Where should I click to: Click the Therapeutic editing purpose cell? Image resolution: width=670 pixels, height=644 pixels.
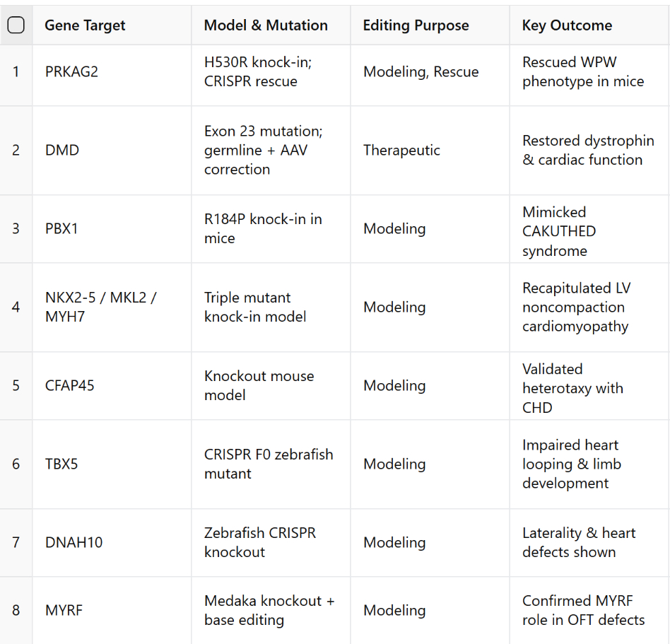401,150
